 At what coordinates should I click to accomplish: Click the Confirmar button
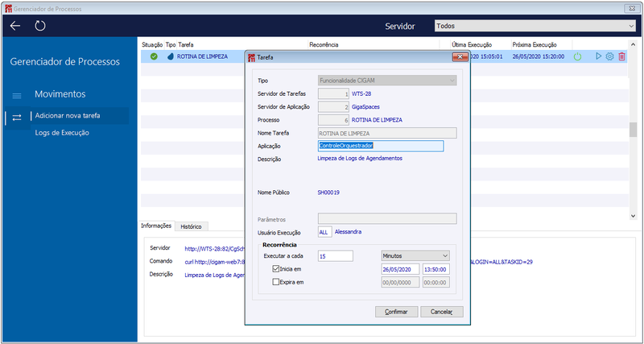[x=396, y=312]
